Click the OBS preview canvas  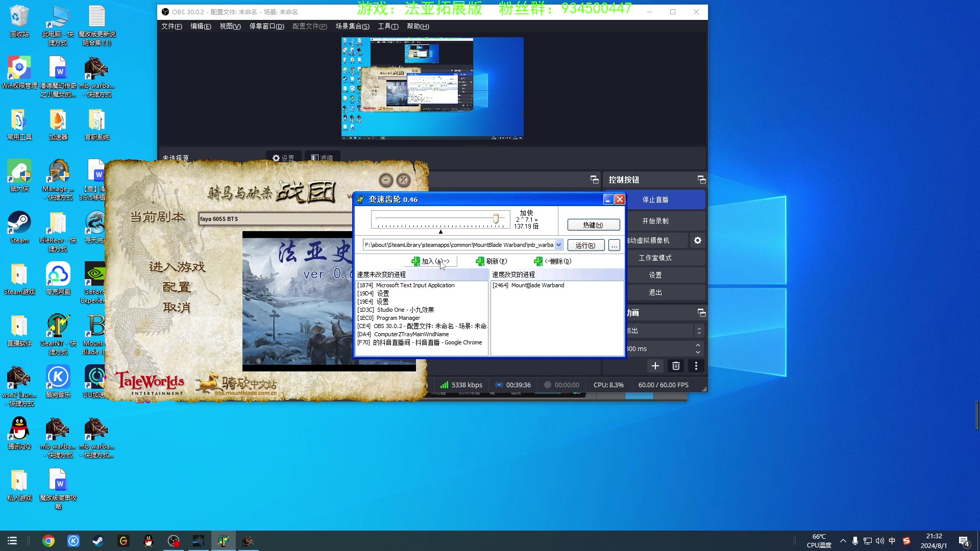point(432,88)
